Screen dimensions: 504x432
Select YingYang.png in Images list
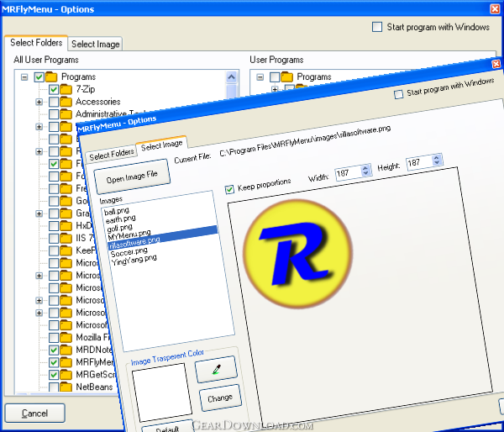(134, 260)
